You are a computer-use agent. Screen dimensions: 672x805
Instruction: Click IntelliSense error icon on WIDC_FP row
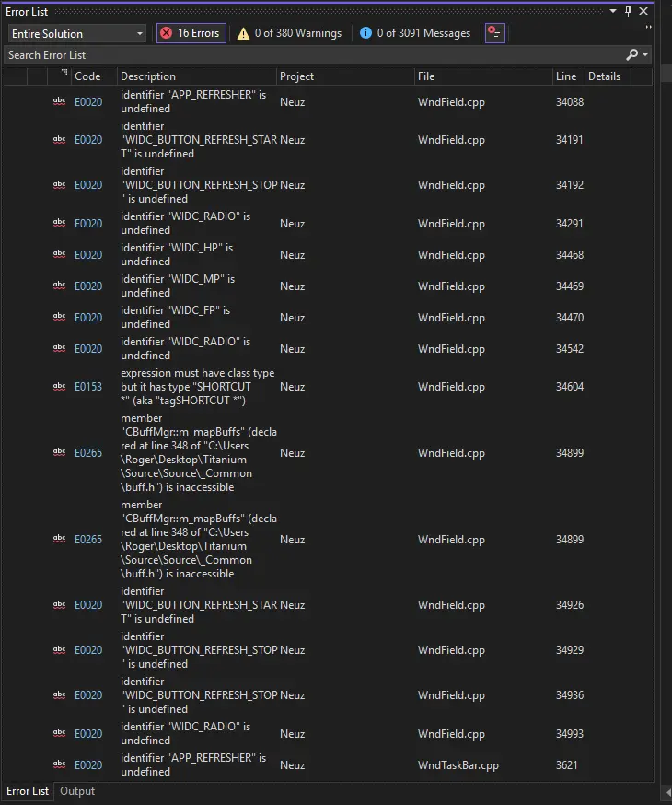coord(60,317)
